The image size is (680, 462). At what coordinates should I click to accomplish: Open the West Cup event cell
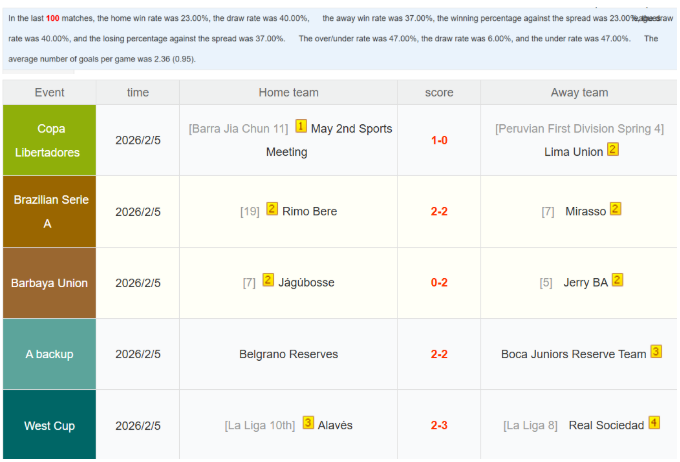[50, 425]
